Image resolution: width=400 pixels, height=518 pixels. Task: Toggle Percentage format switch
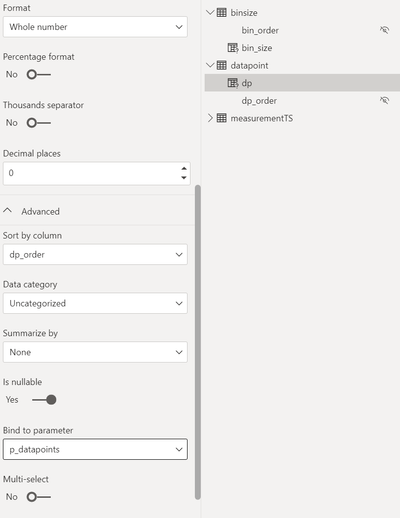(x=39, y=74)
